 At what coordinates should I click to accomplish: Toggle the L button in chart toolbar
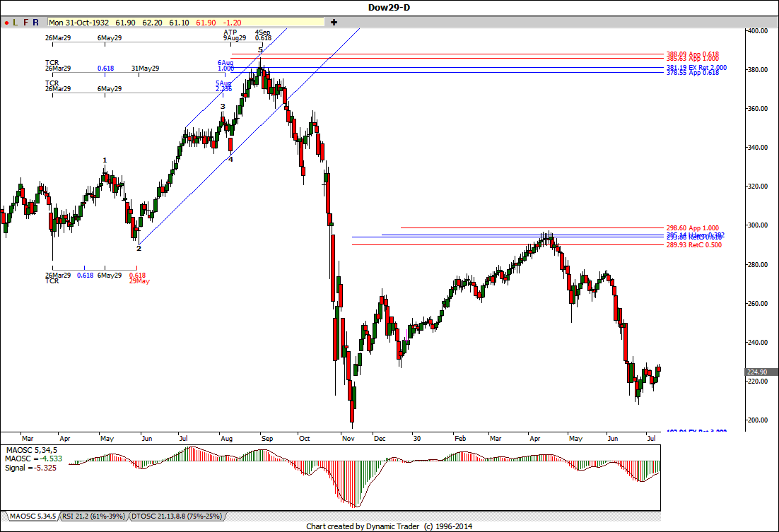(x=16, y=23)
